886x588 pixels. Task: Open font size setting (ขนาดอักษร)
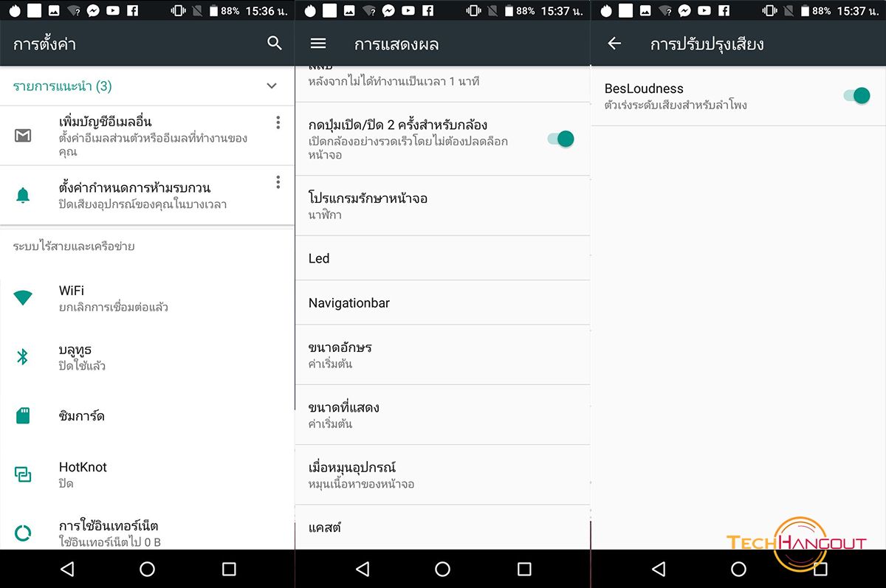click(x=442, y=355)
